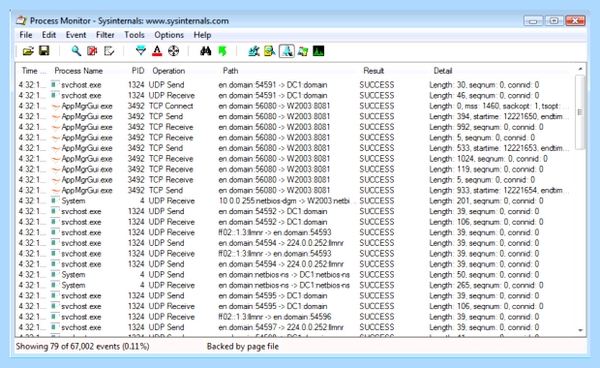The height and width of the screenshot is (368, 600).
Task: Click the Open log file icon
Action: 28,51
